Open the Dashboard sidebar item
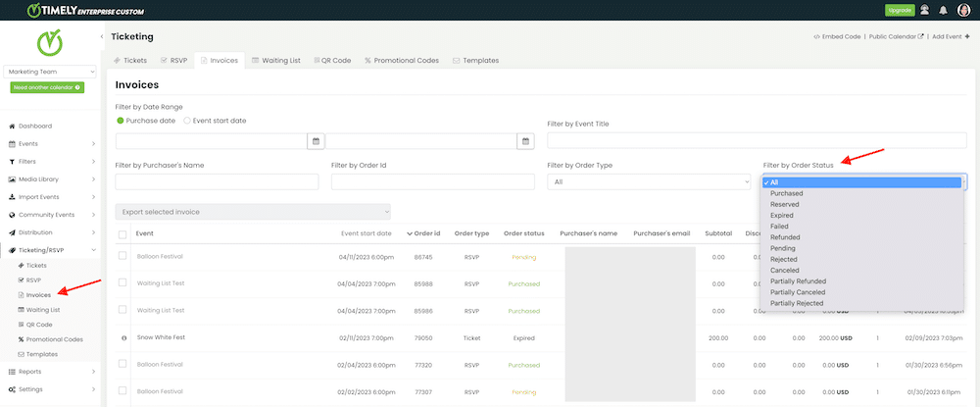Viewport: 980px width, 407px height. [35, 126]
